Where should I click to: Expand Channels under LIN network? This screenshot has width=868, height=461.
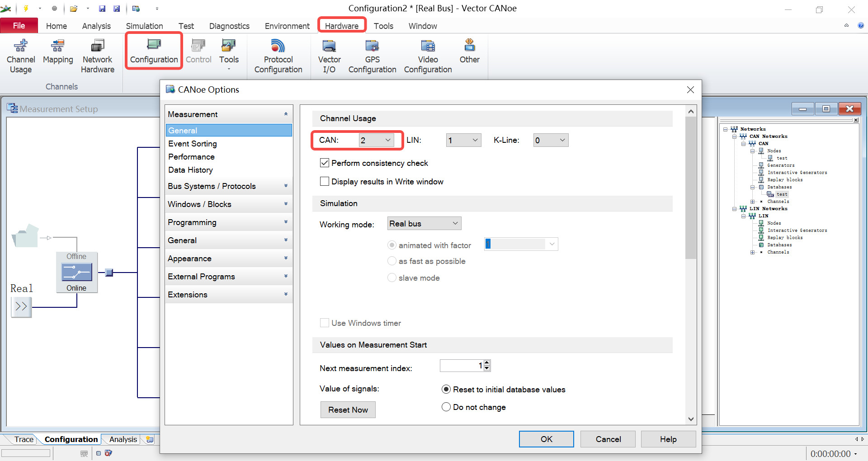click(x=752, y=252)
